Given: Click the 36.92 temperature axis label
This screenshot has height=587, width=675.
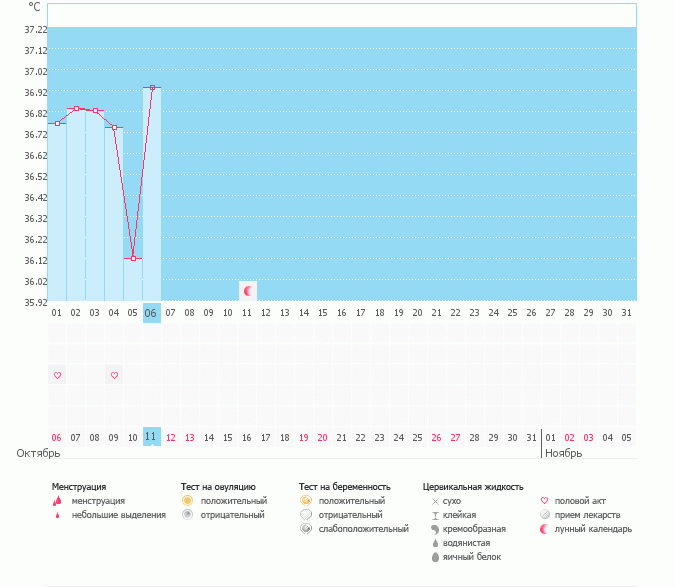Looking at the screenshot, I should click(x=35, y=93).
